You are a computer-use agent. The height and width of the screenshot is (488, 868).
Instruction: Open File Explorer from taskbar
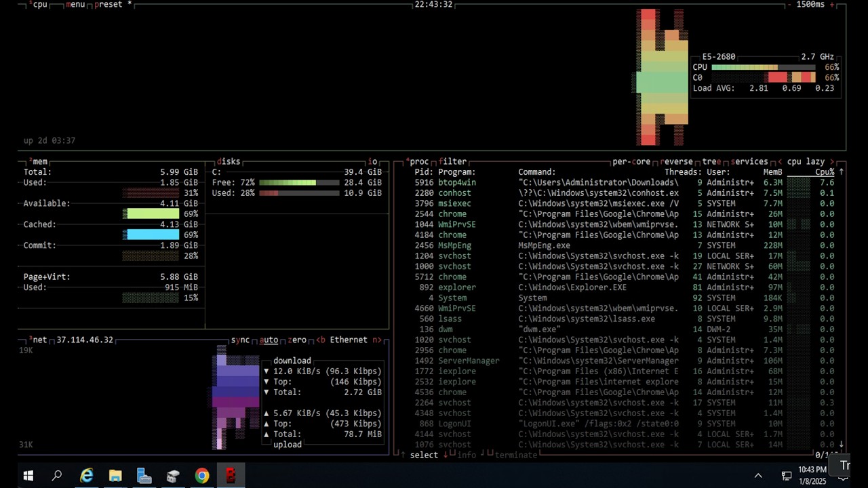coord(115,476)
